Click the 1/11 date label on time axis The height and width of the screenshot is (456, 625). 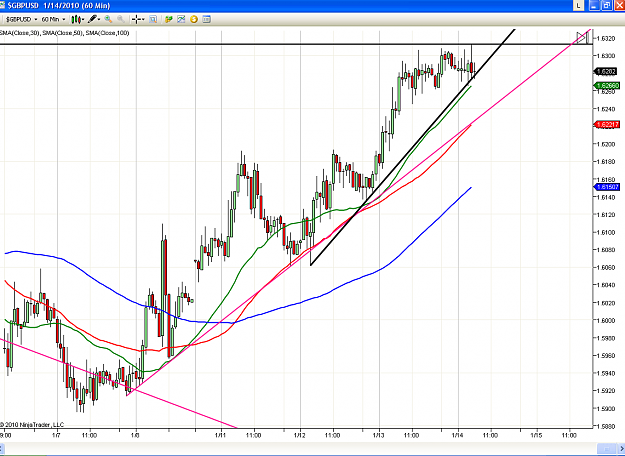[x=221, y=436]
